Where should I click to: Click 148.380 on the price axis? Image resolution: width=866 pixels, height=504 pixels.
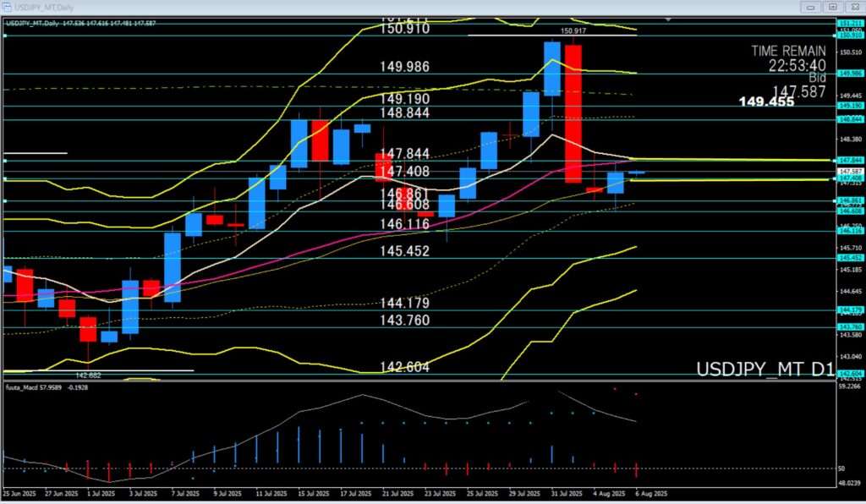[851, 140]
